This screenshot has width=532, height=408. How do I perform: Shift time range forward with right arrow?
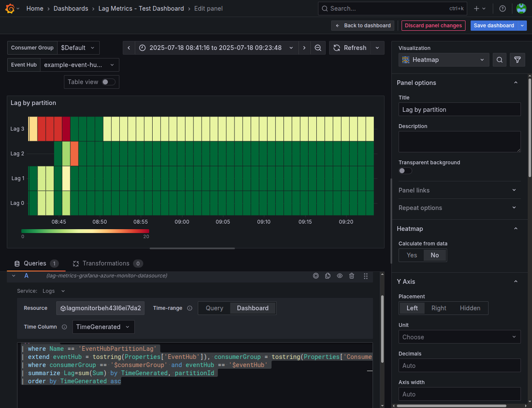(304, 48)
